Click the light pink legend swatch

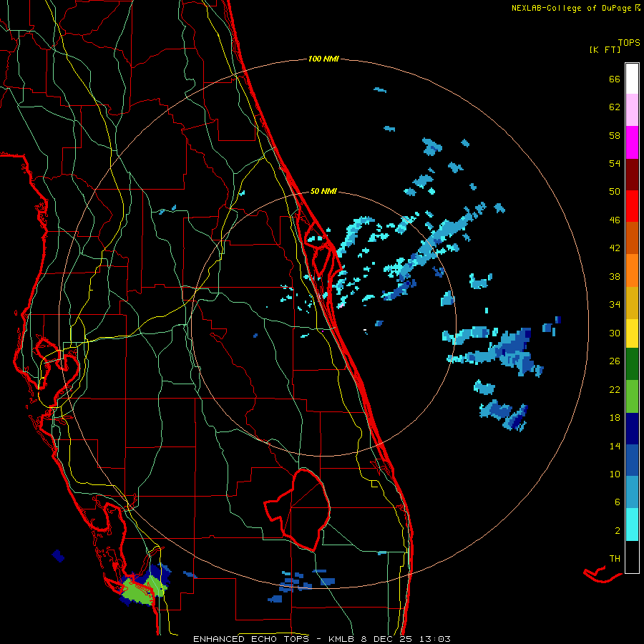click(632, 109)
